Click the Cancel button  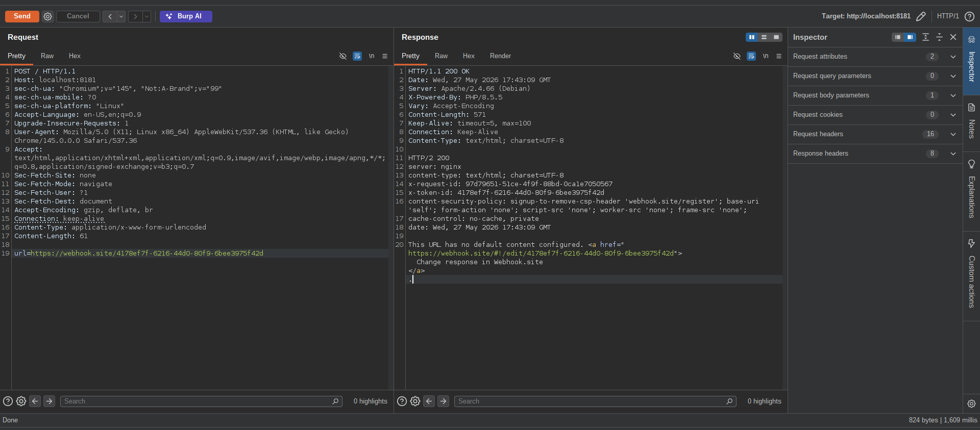coord(78,16)
